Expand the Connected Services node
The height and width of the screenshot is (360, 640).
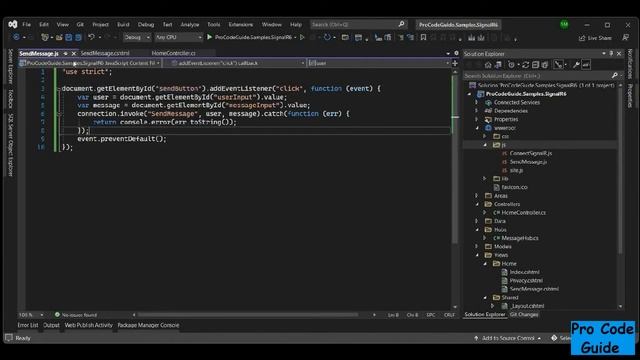tap(477, 102)
